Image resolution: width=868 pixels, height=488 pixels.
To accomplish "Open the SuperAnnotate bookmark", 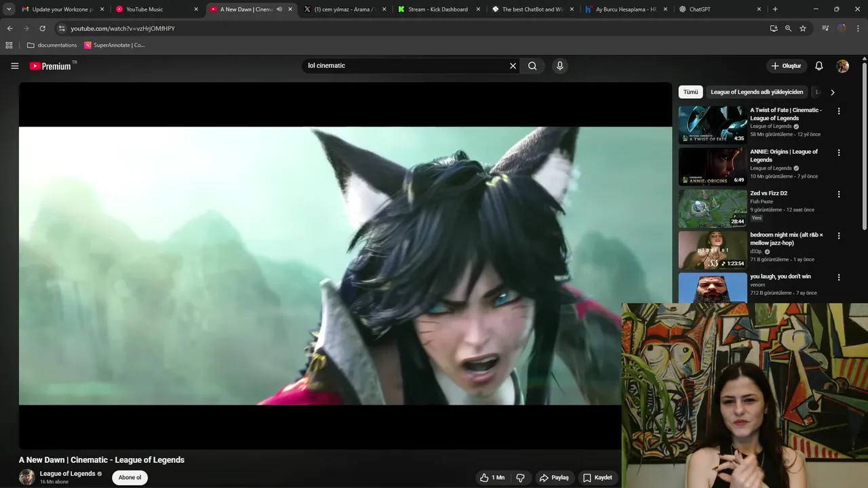I will pyautogui.click(x=115, y=45).
